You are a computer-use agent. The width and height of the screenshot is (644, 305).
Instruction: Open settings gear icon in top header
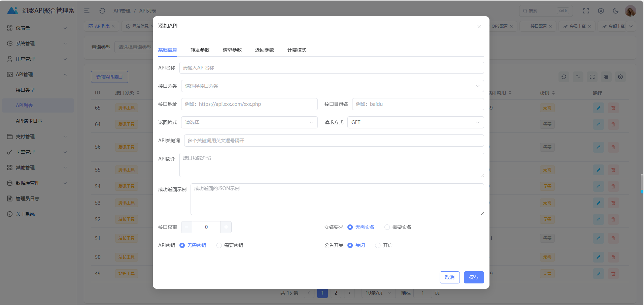coord(601,11)
